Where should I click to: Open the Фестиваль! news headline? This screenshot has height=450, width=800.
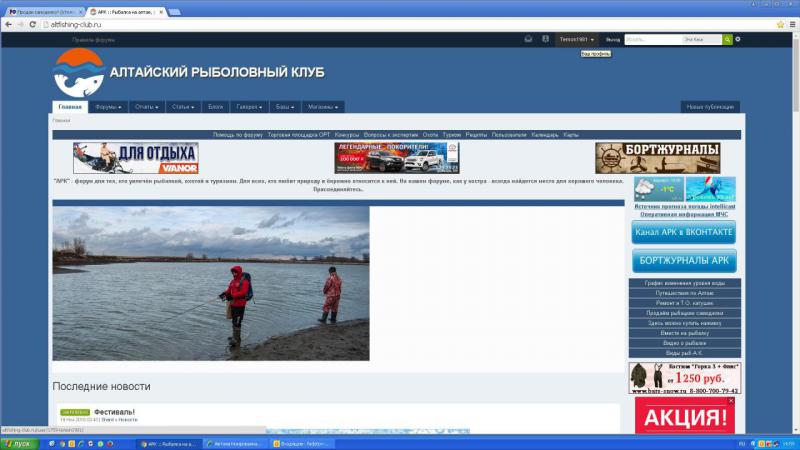(x=114, y=412)
